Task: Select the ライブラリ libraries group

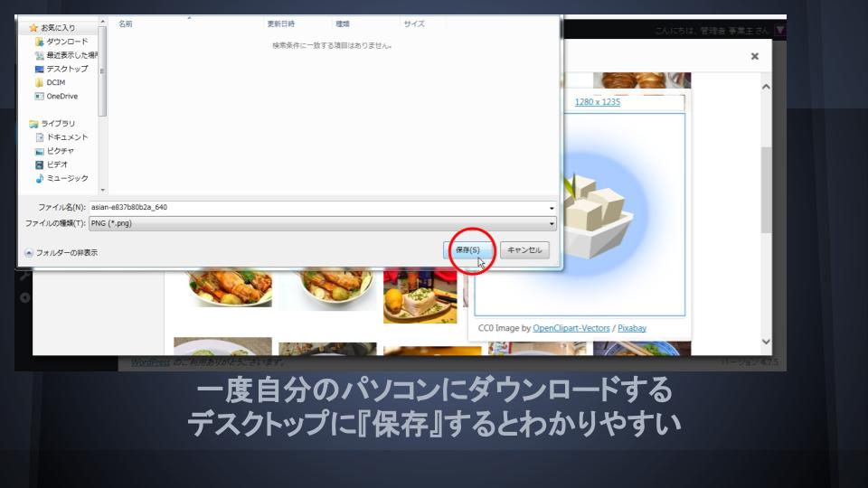Action: tap(57, 124)
